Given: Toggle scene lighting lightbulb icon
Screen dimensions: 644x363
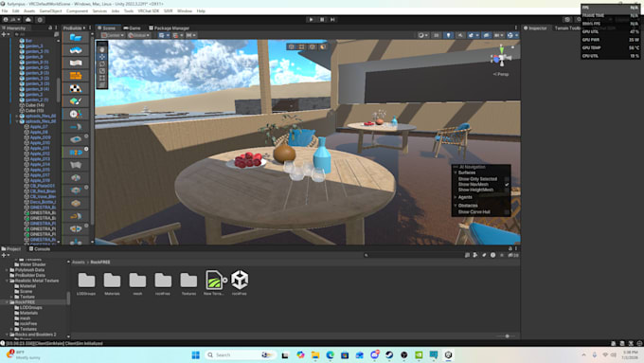Looking at the screenshot, I should tap(448, 35).
